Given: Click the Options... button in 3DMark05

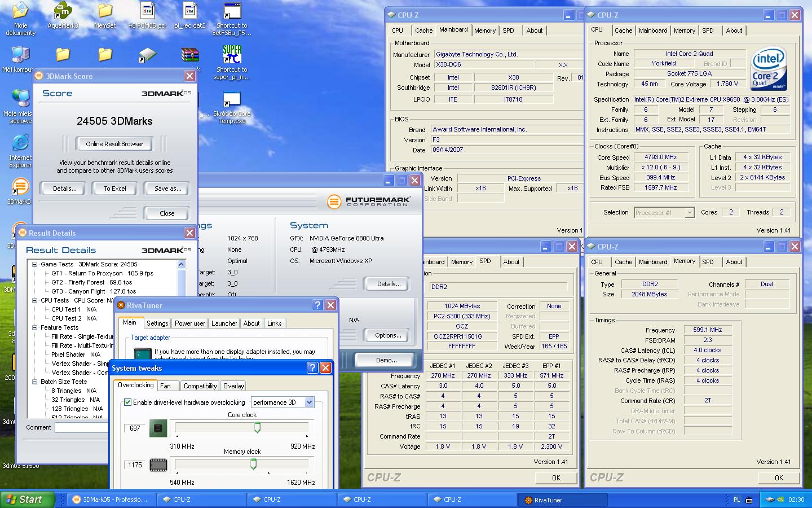Looking at the screenshot, I should point(388,335).
